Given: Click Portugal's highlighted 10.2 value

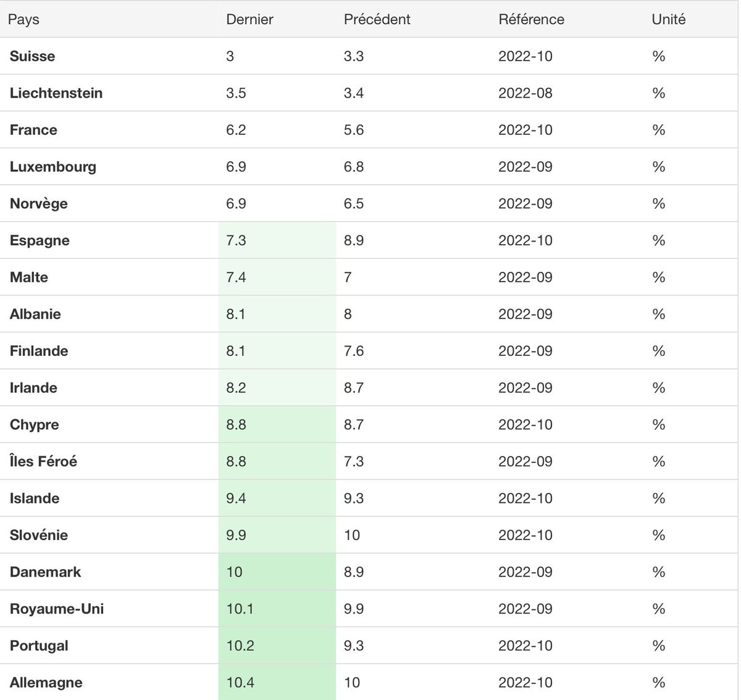Looking at the screenshot, I should 240,646.
